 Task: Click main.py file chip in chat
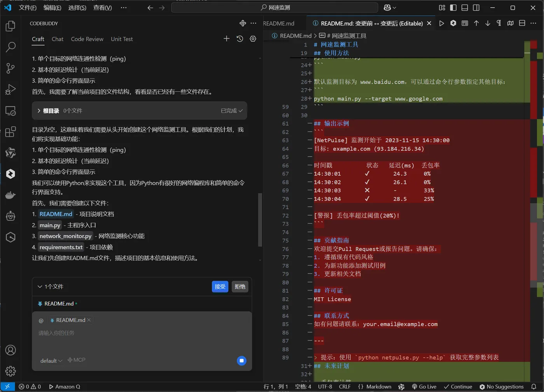(x=50, y=225)
